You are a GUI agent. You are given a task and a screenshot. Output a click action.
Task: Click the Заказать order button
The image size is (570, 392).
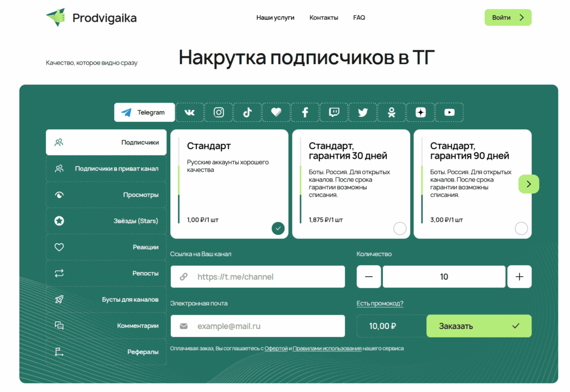coord(479,326)
